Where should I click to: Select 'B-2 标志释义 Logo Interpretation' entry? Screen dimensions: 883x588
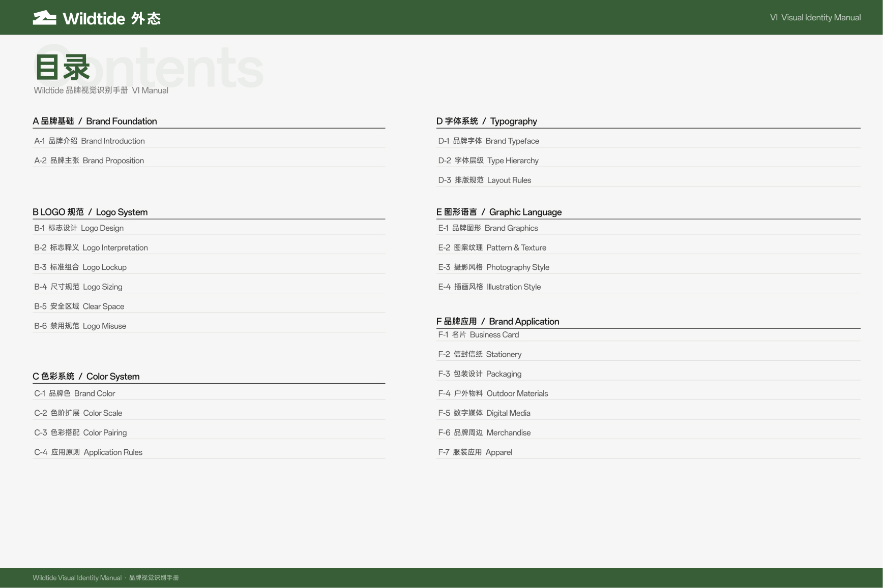[91, 247]
